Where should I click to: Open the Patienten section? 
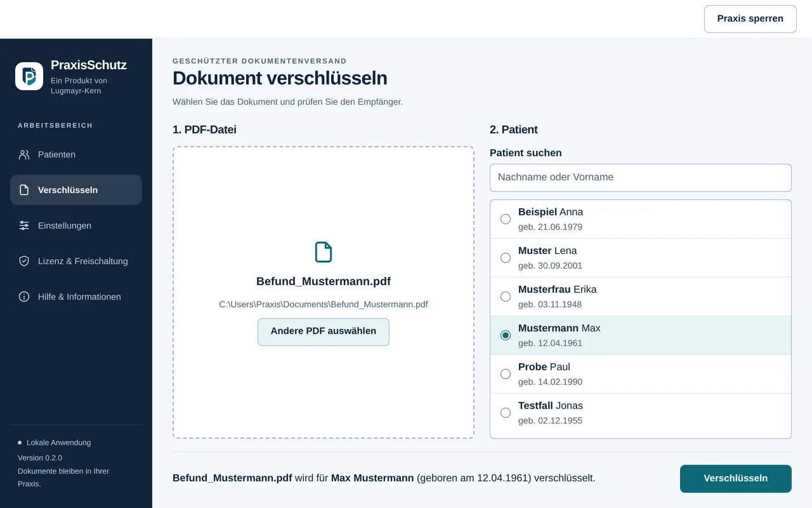point(76,154)
